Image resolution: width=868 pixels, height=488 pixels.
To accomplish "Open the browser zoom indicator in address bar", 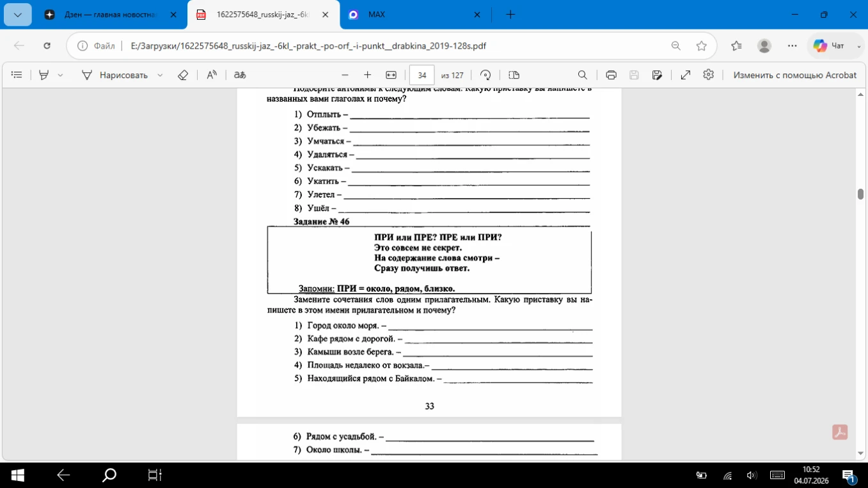I will pos(676,46).
